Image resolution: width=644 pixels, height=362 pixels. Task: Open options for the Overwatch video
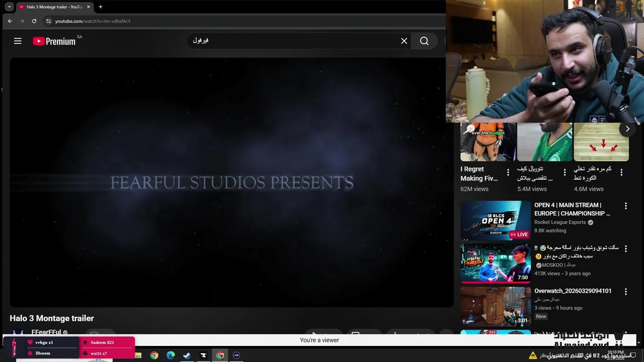(x=626, y=292)
